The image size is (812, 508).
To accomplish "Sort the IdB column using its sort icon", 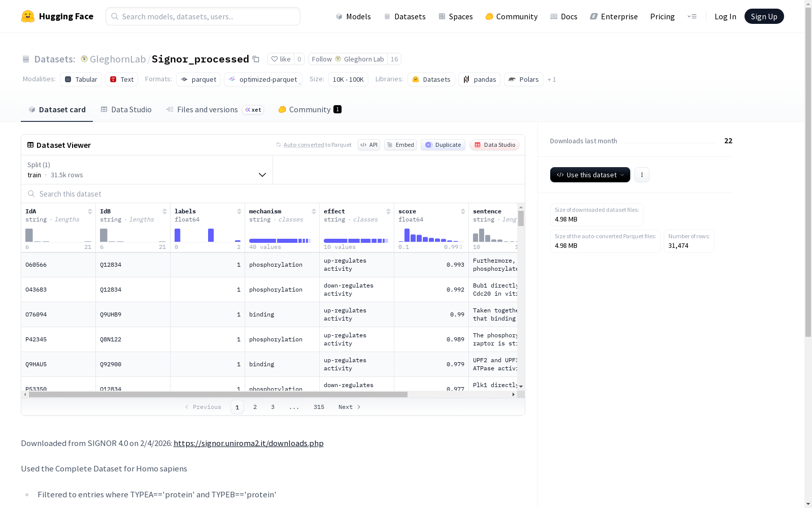I will click(x=164, y=211).
